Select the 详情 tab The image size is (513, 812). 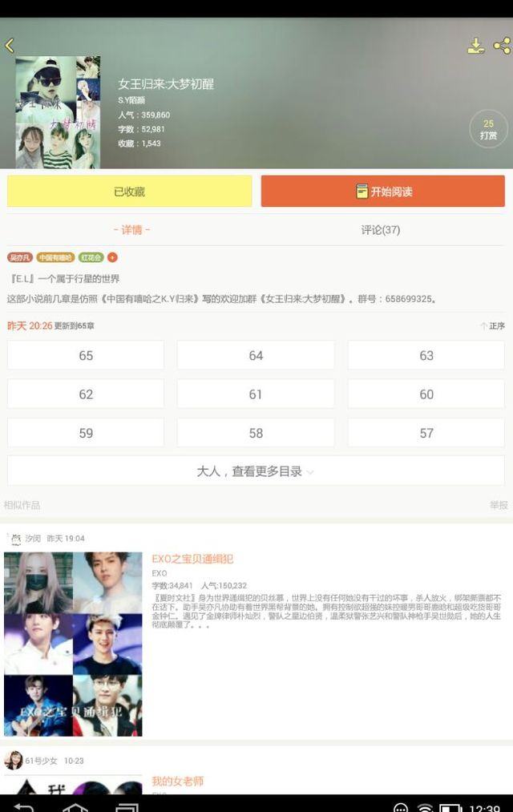pos(131,230)
